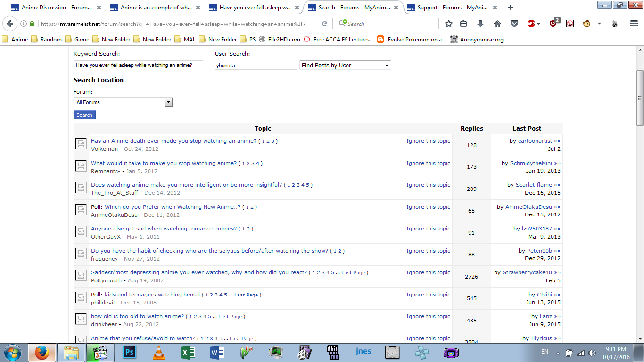644x362 pixels.
Task: Go to the Firefox home page
Action: click(x=497, y=24)
